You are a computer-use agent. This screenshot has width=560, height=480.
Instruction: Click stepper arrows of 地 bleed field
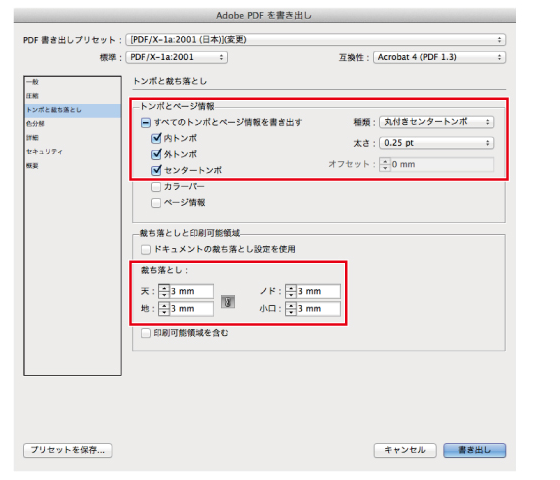164,309
